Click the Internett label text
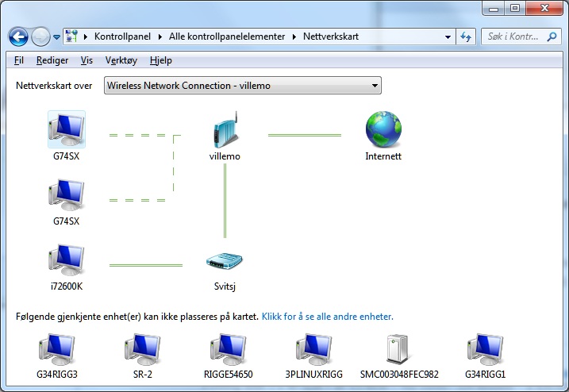 click(383, 156)
